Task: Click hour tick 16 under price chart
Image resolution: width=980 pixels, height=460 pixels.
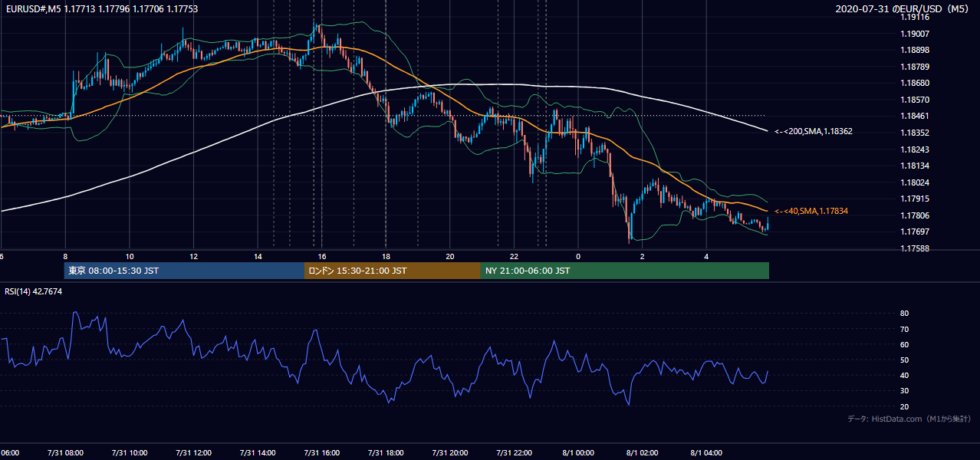Action: pos(322,256)
